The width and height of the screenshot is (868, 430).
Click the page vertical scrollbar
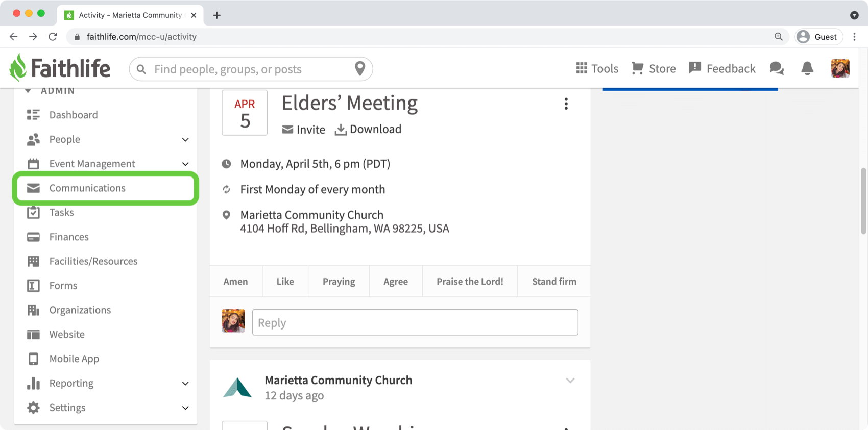[863, 200]
